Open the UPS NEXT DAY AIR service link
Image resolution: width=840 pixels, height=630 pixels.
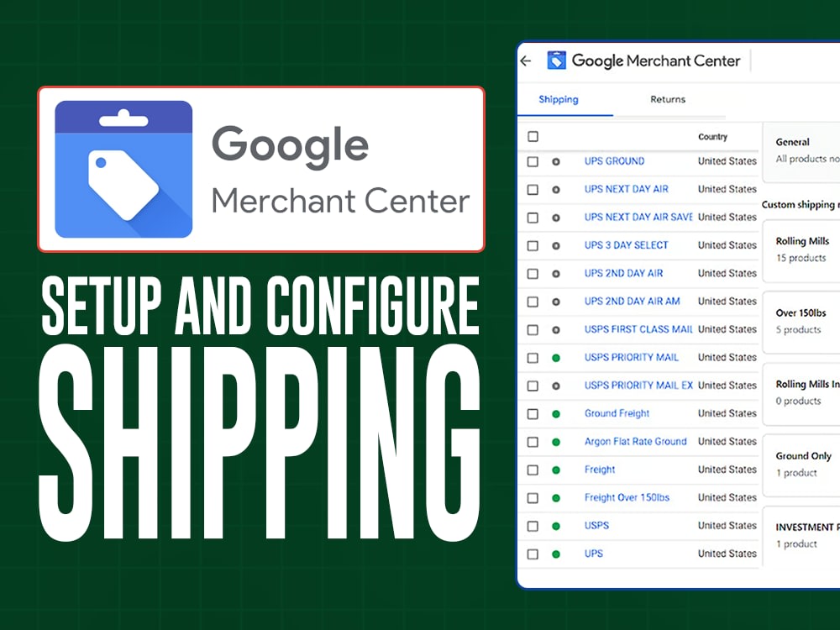[x=627, y=188]
